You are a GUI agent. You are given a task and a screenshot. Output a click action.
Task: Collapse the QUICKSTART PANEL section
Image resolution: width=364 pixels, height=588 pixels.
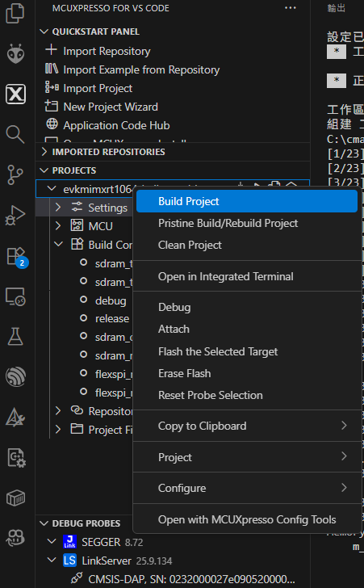[x=44, y=31]
